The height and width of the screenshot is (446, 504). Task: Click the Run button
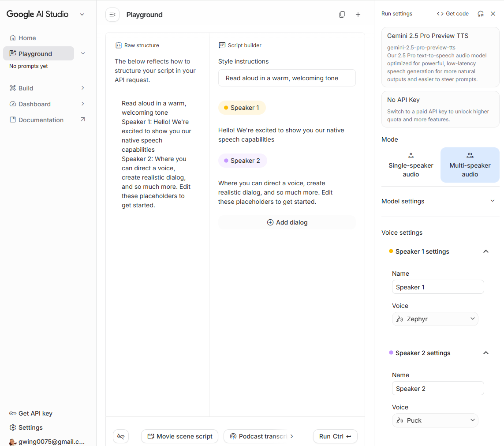pyautogui.click(x=335, y=436)
